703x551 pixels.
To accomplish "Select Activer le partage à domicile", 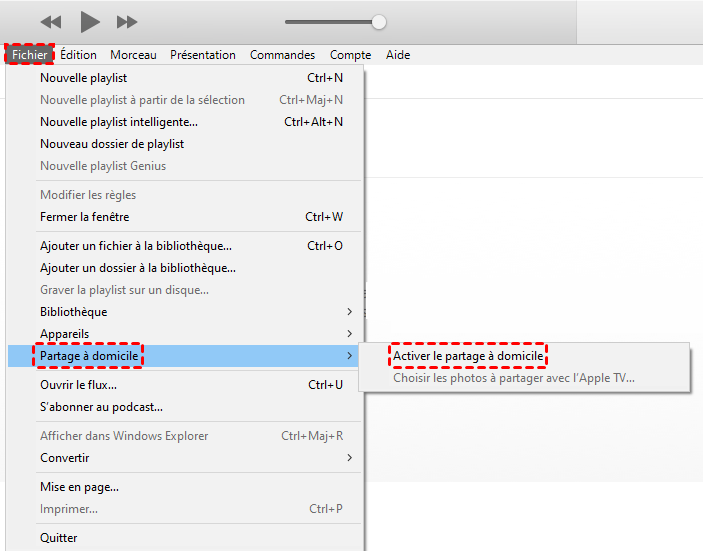I will point(468,356).
